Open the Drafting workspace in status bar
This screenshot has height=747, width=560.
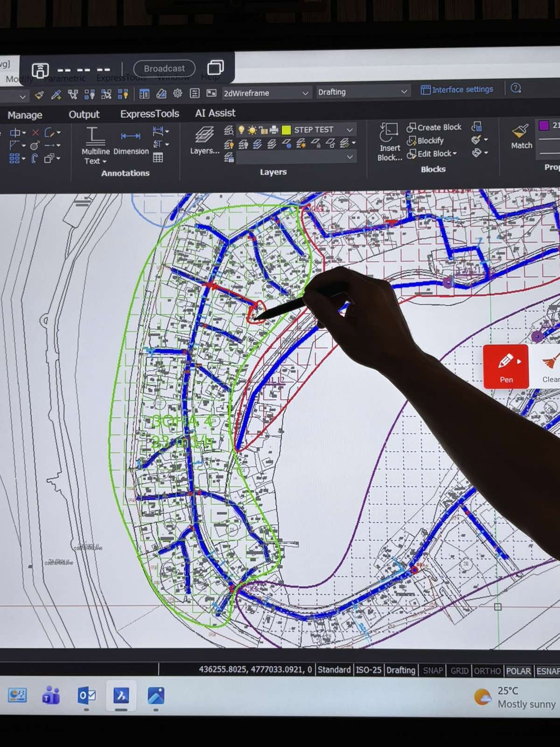pos(400,670)
